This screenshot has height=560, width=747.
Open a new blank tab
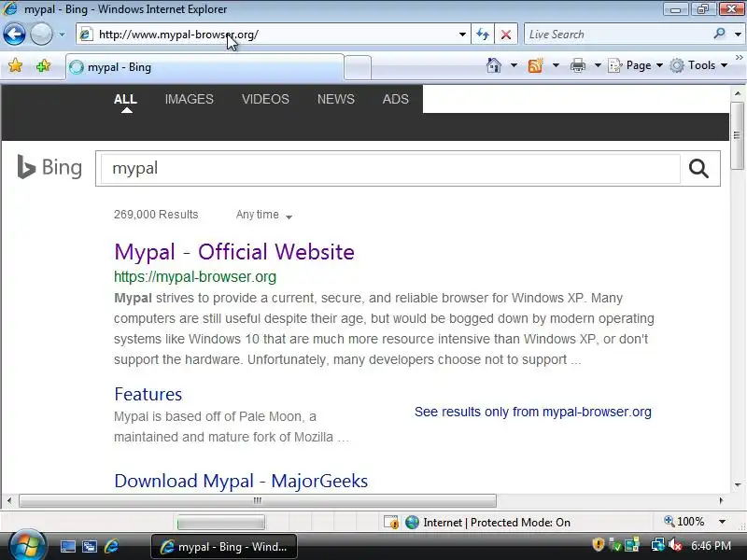click(358, 67)
